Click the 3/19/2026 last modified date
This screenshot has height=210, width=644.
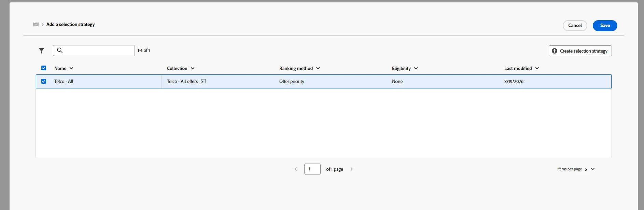514,81
